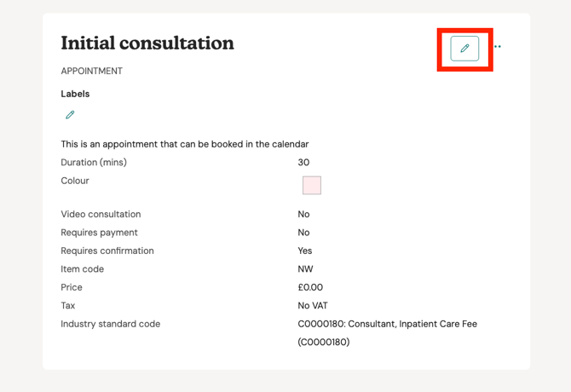The image size is (571, 392).
Task: Click the edit pencil button for Initial consultation
Action: click(x=464, y=49)
